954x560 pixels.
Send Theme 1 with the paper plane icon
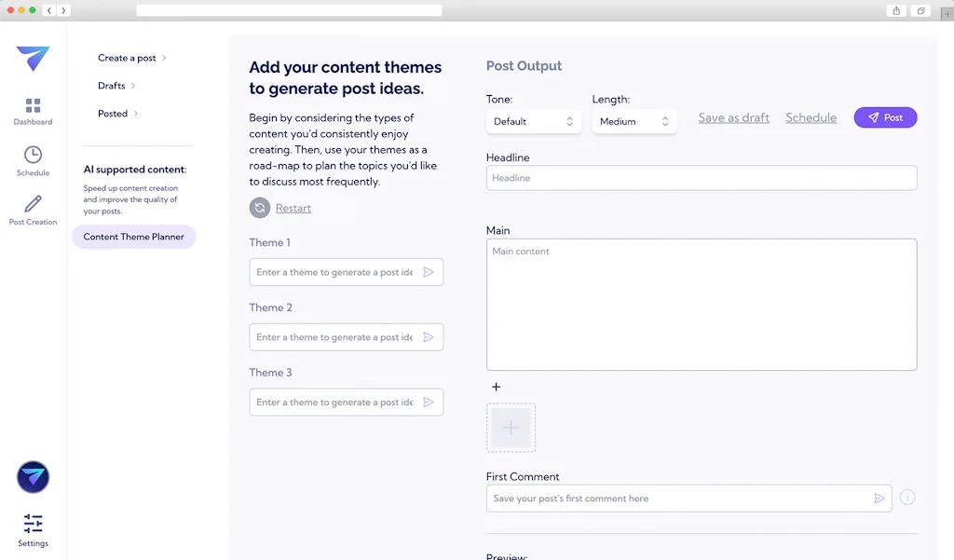click(429, 271)
